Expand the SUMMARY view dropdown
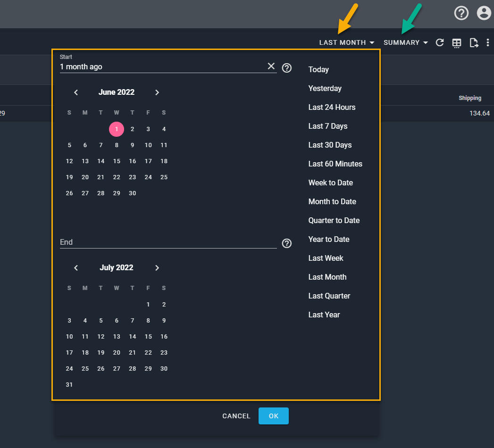Image resolution: width=494 pixels, height=448 pixels. (x=406, y=42)
